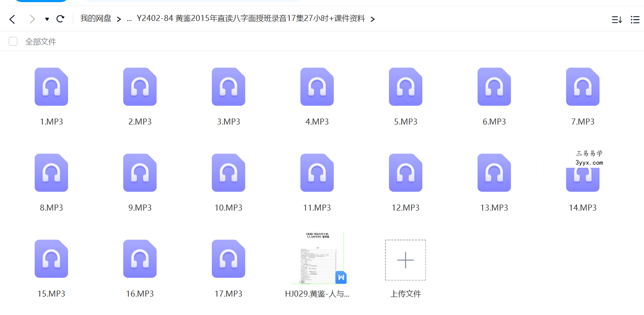Click the 9.MP3 file name
Viewport: 644px width, 315px height.
[x=140, y=208]
